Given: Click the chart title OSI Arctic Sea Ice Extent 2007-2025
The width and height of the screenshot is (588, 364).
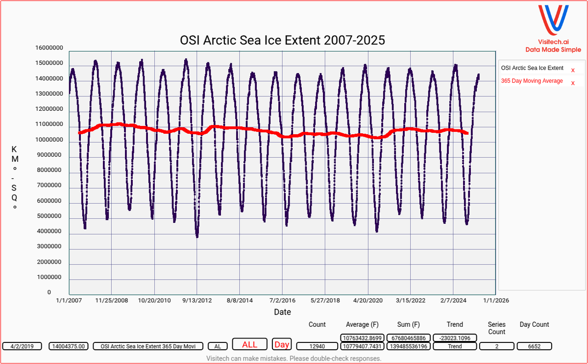Looking at the screenshot, I should pyautogui.click(x=283, y=40).
